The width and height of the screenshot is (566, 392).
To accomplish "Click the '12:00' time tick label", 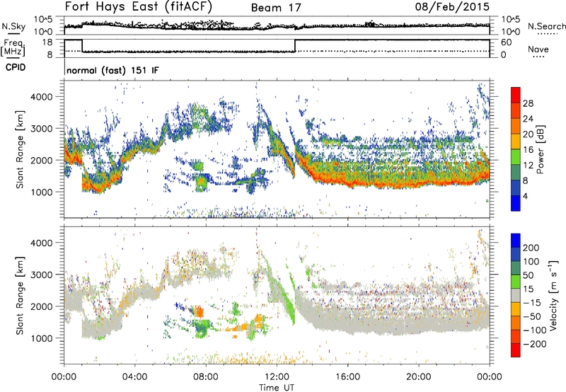I will [x=277, y=377].
